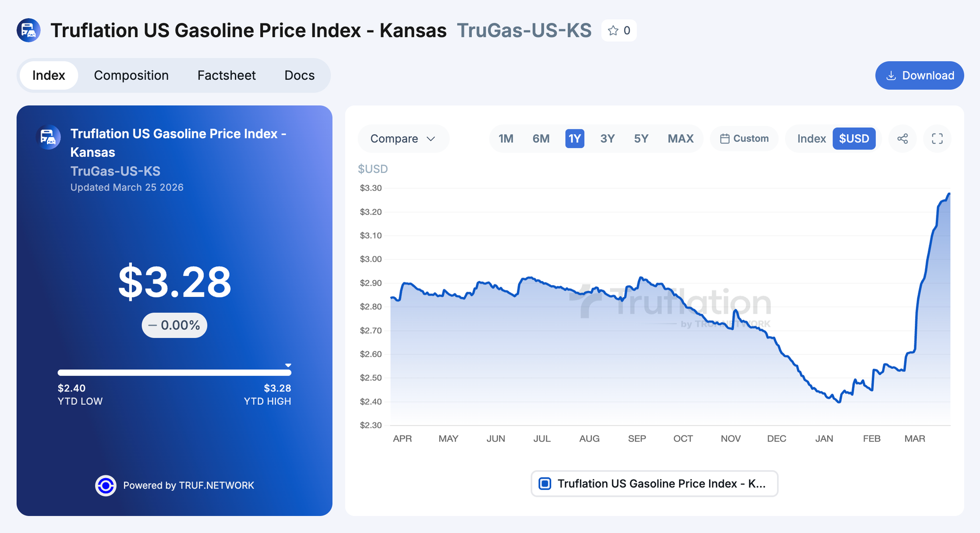
Task: Click the TRUF.NETWORK circular logo
Action: 106,485
